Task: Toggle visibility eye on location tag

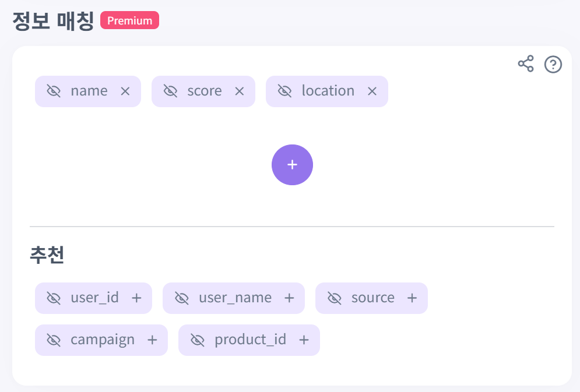Action: [x=285, y=91]
